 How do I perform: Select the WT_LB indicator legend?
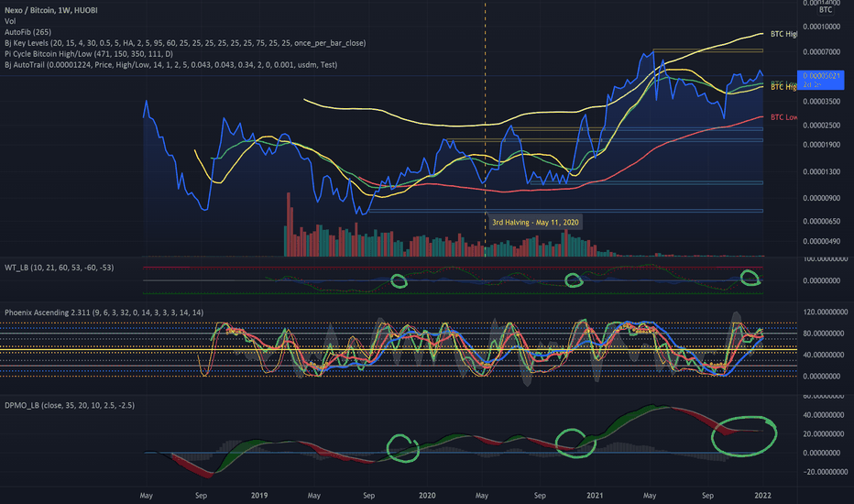(60, 268)
